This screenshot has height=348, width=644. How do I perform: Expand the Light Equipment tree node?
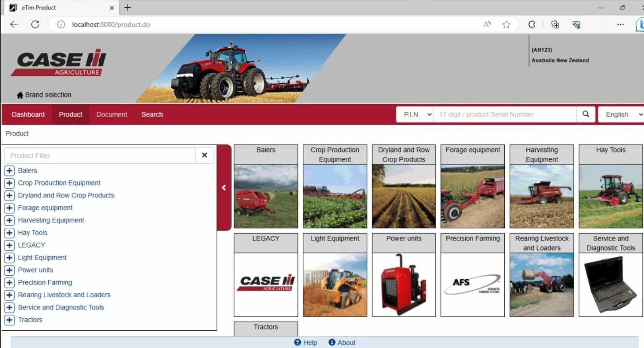(x=10, y=258)
